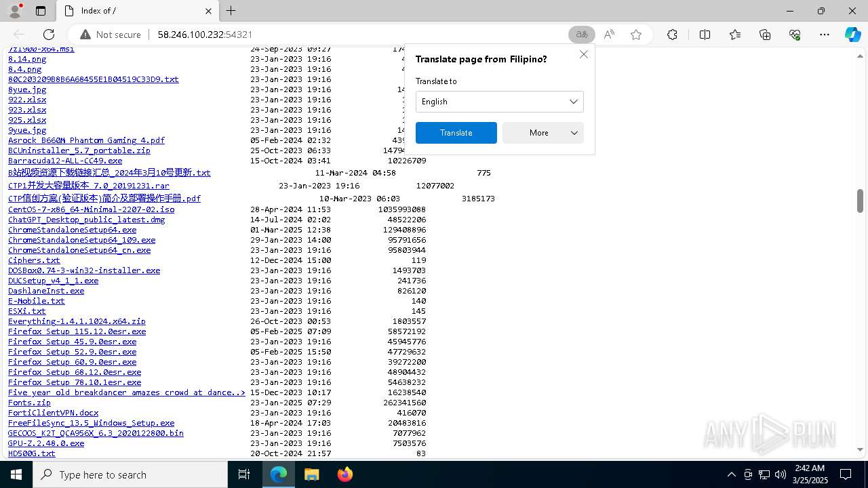Open a new tab with plus button

click(x=231, y=11)
